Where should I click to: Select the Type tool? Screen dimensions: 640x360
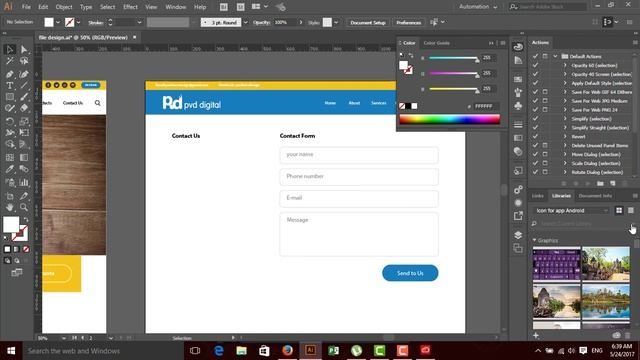tap(10, 85)
